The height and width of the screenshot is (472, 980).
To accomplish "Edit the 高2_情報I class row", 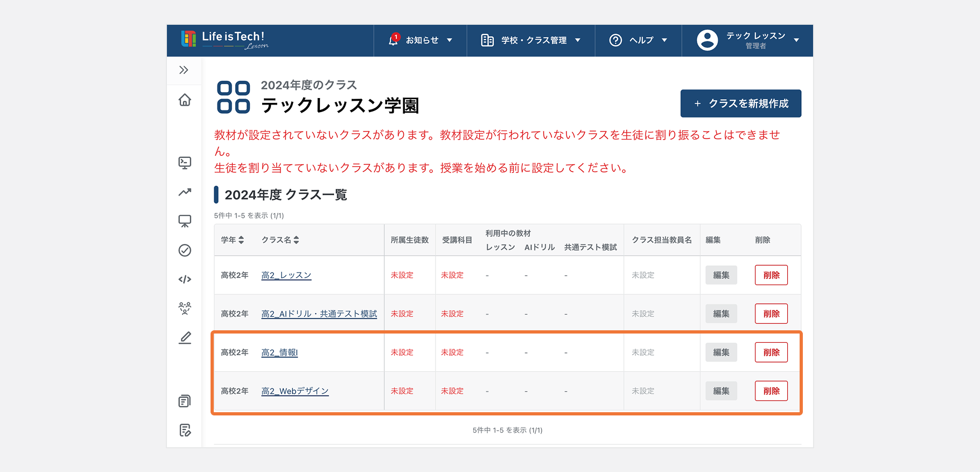I will tap(721, 352).
